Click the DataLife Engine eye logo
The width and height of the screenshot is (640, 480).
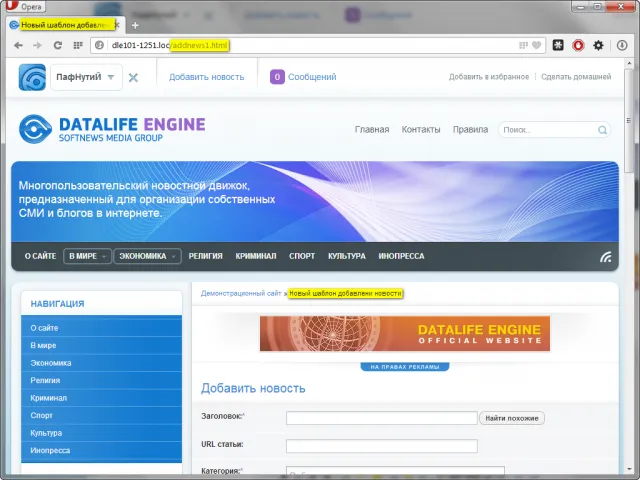[35, 129]
